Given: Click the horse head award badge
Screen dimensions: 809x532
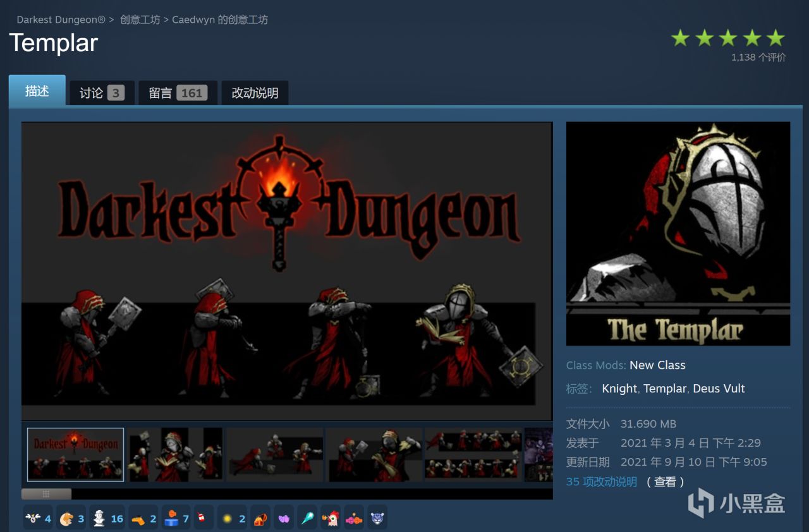Looking at the screenshot, I should pyautogui.click(x=71, y=518).
